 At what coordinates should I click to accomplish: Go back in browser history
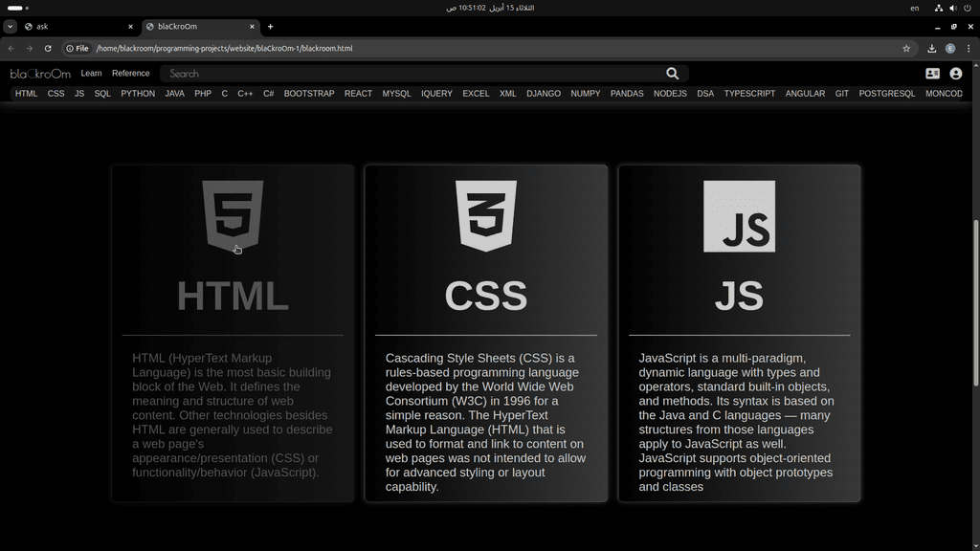(11, 48)
